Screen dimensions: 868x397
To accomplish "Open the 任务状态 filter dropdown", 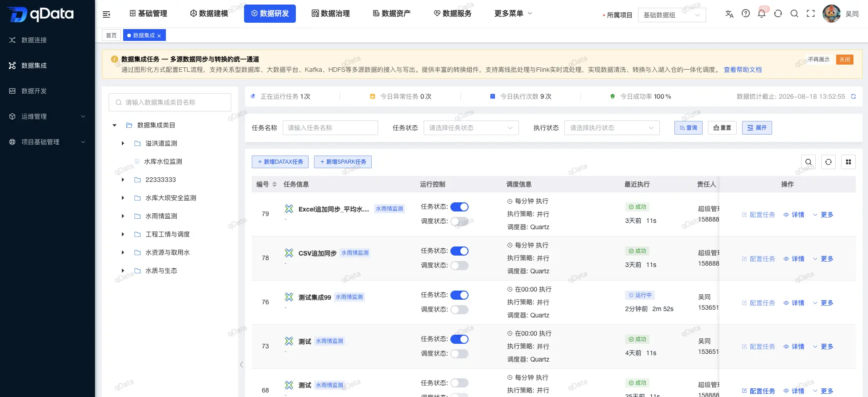I will coord(471,128).
